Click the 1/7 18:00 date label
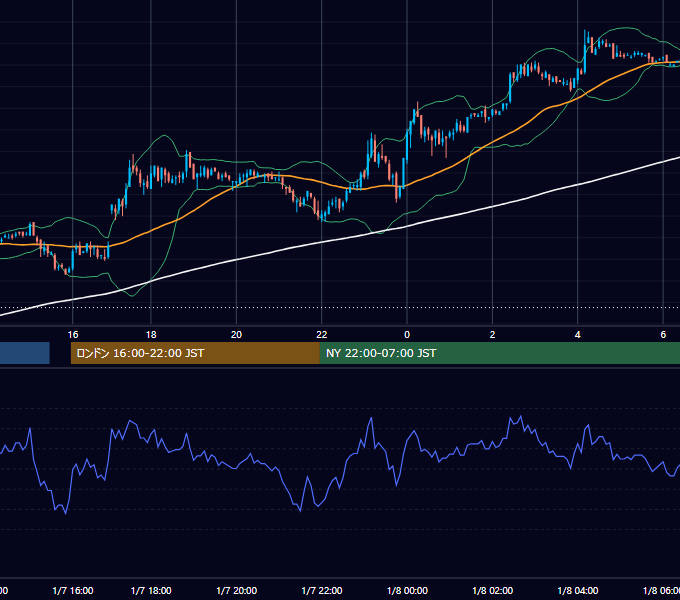Image resolution: width=680 pixels, height=600 pixels. click(x=151, y=590)
